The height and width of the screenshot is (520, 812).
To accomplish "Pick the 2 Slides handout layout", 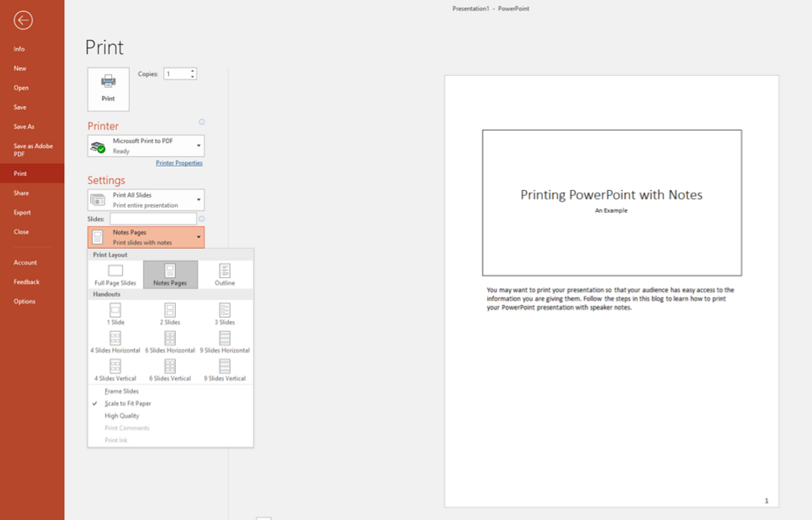I will point(169,313).
